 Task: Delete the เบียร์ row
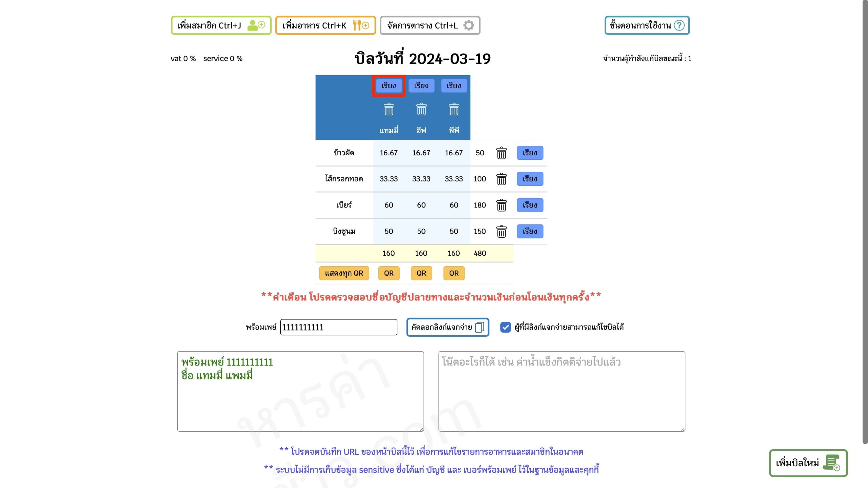(501, 205)
